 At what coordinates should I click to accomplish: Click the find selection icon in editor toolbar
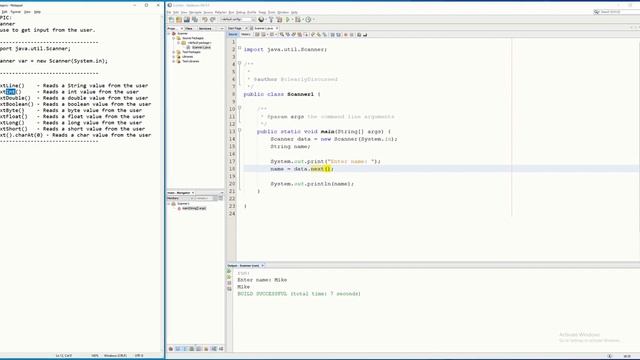click(281, 35)
